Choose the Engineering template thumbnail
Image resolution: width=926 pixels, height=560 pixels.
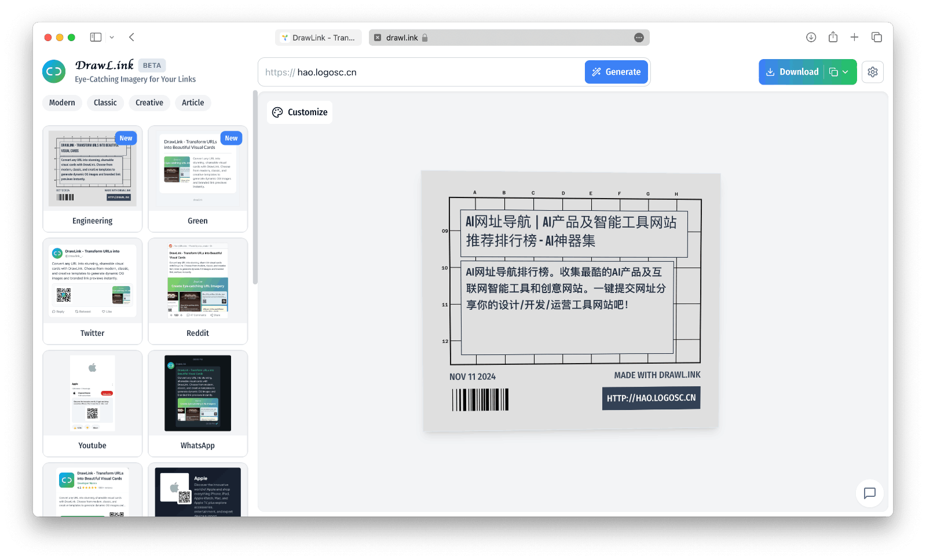pyautogui.click(x=93, y=179)
